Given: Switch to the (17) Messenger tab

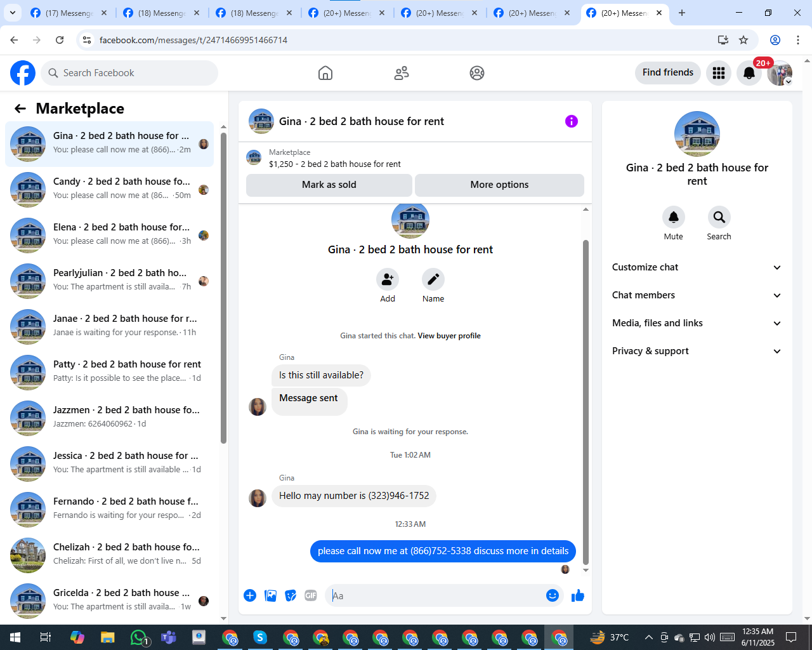Looking at the screenshot, I should [x=69, y=13].
